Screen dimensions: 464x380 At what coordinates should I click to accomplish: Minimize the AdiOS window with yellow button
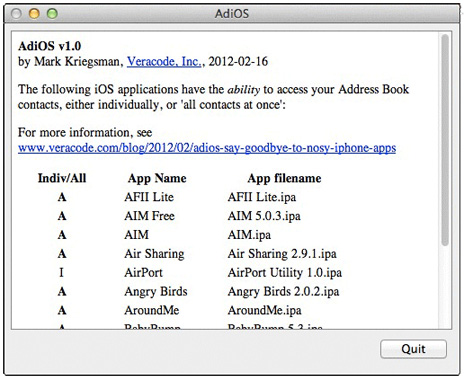click(34, 13)
